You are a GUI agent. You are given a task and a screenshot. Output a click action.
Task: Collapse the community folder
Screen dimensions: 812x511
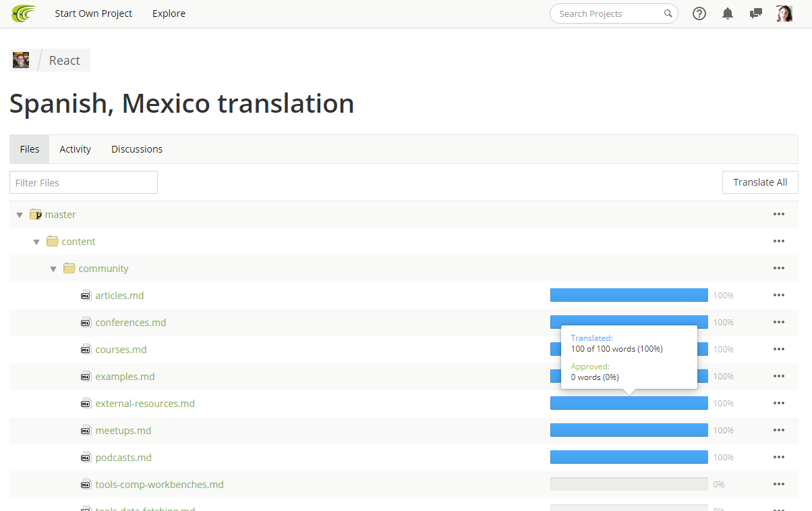[53, 269]
